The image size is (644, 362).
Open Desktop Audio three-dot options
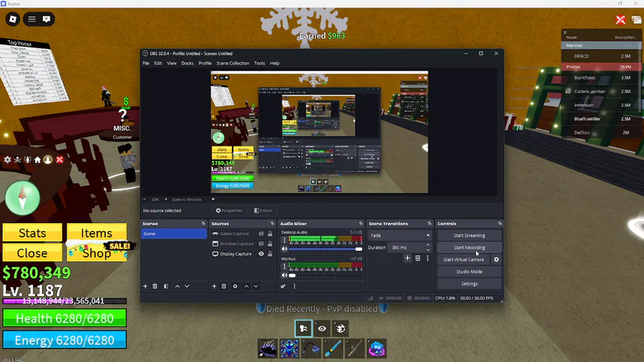[x=284, y=240]
